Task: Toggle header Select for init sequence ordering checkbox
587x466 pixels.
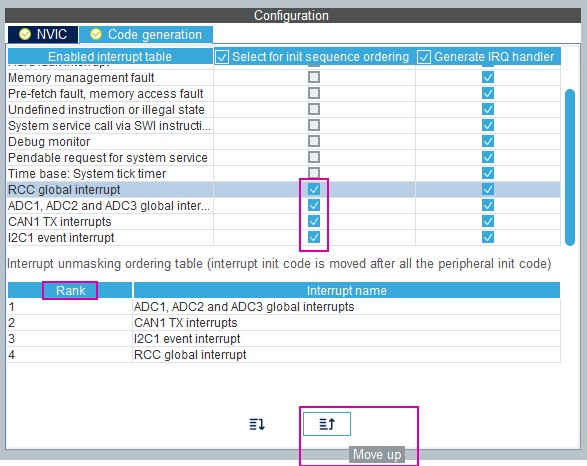Action: 222,57
